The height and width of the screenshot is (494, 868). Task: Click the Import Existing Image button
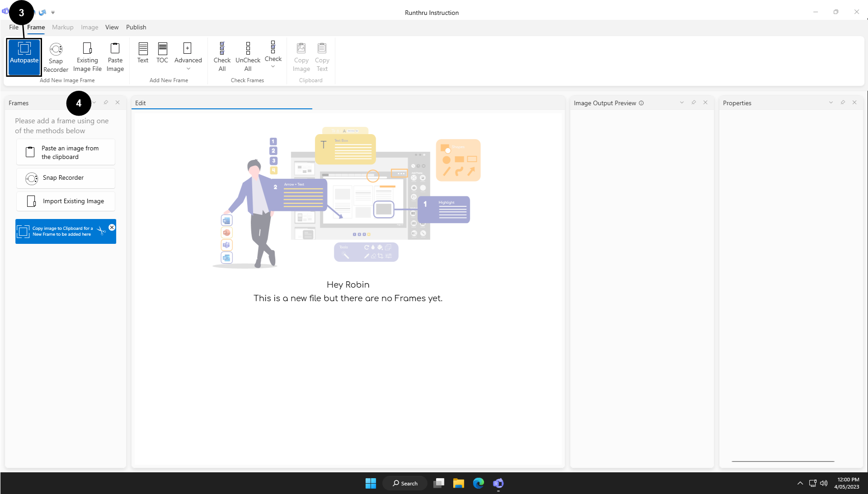click(66, 201)
